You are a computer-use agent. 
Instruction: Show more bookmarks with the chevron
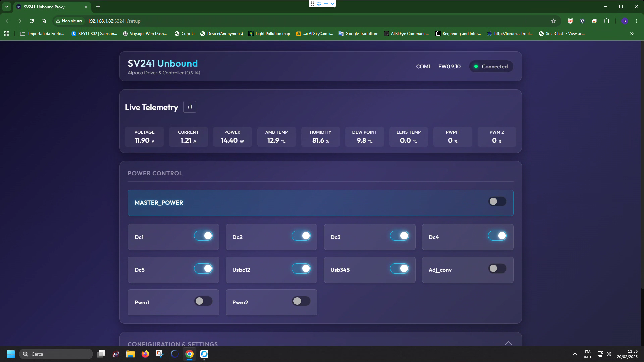point(632,34)
